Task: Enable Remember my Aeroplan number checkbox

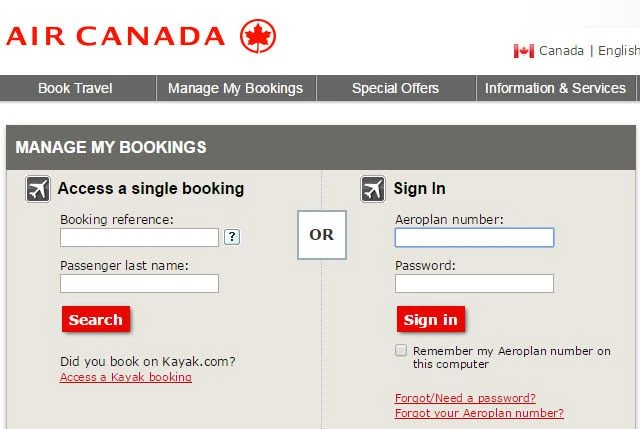Action: click(401, 351)
